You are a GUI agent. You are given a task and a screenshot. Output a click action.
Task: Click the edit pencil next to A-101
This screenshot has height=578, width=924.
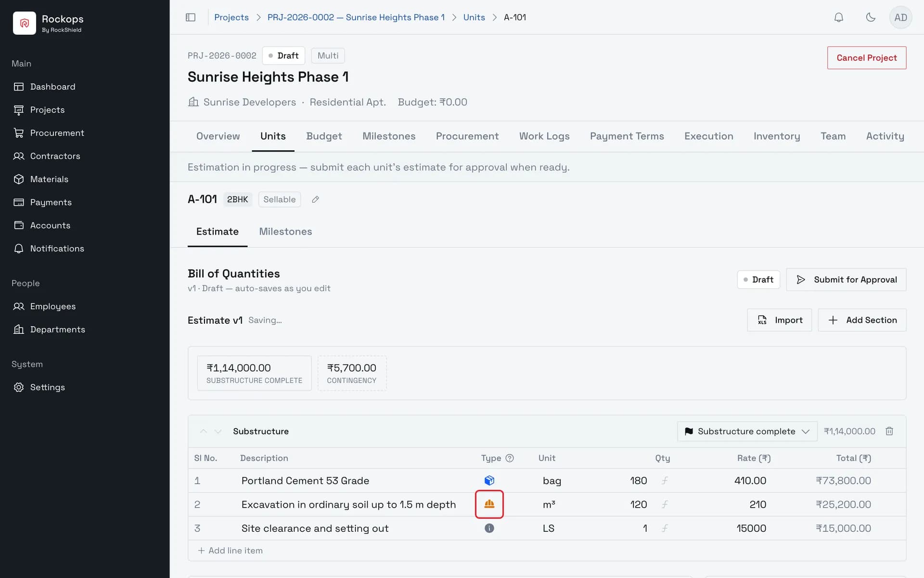pyautogui.click(x=315, y=199)
